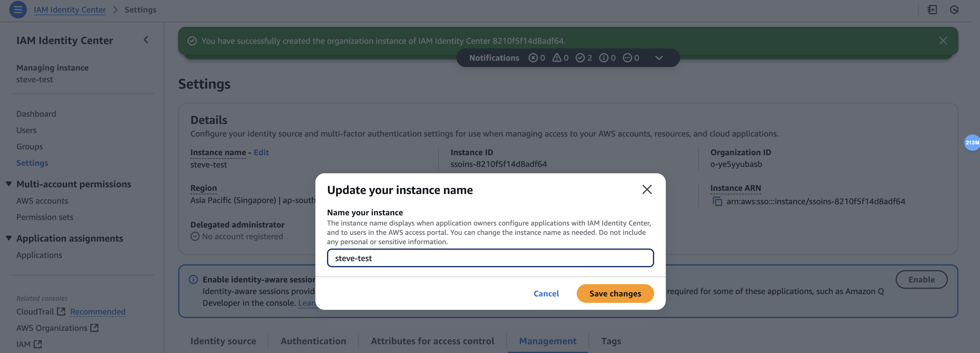Open Applications in sidebar
The image size is (980, 353).
pos(39,255)
